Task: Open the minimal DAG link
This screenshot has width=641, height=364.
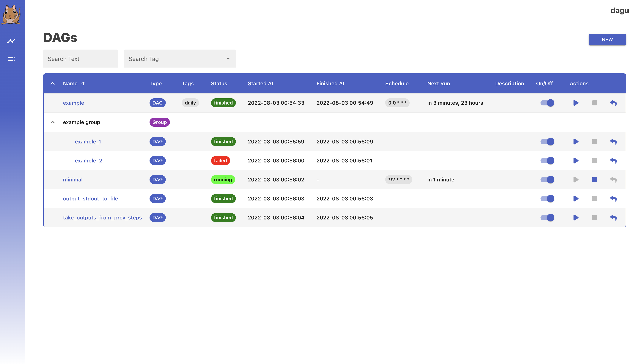Action: pos(73,180)
